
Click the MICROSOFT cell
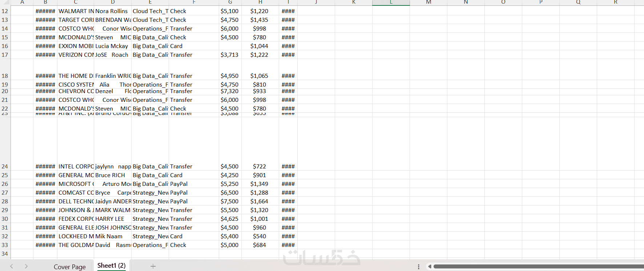tap(76, 184)
